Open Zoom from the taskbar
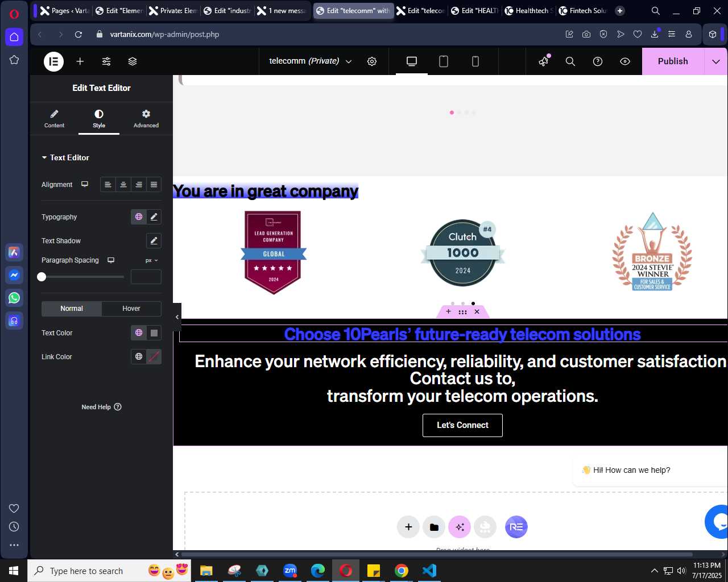 [290, 571]
